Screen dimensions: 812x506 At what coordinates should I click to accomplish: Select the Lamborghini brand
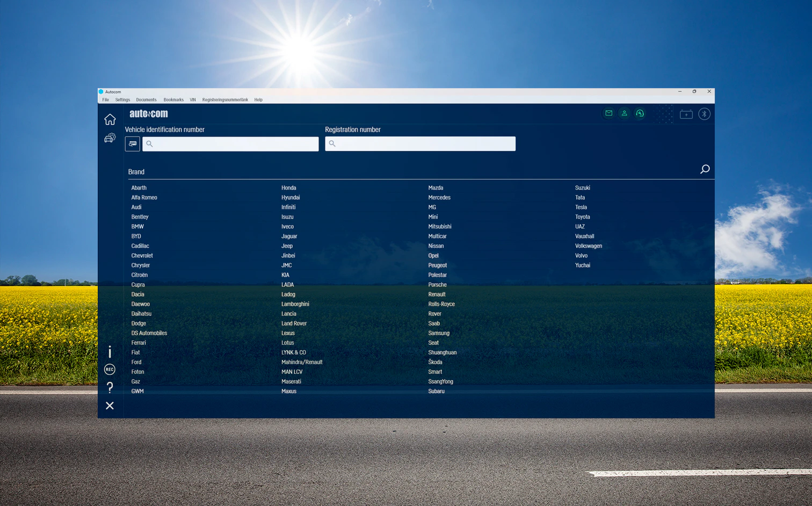295,304
